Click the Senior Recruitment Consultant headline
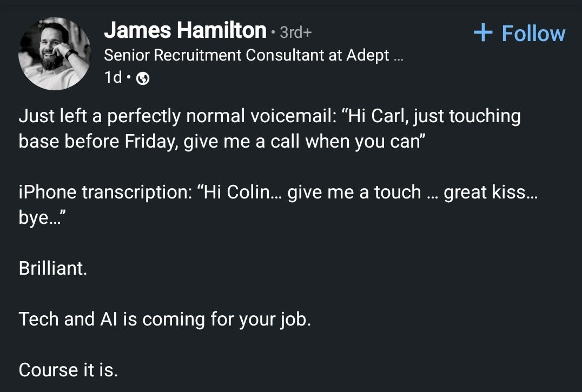The height and width of the screenshot is (392, 582). point(246,55)
